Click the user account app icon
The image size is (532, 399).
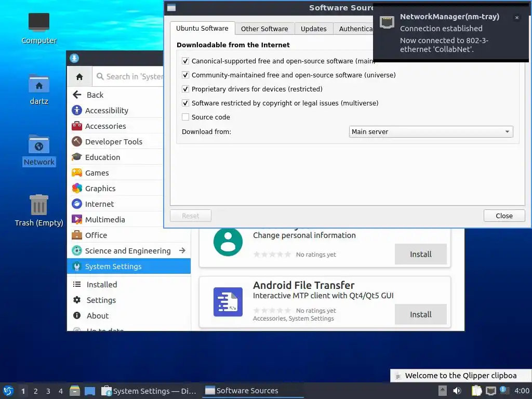click(228, 242)
